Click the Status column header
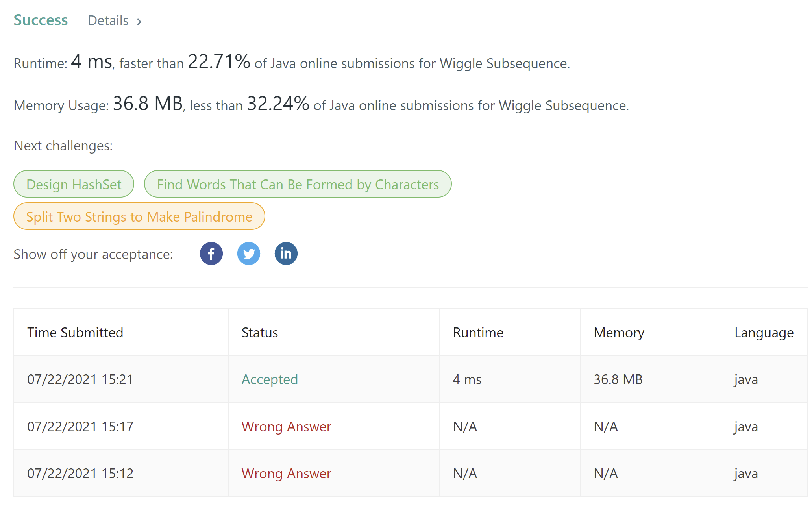The width and height of the screenshot is (812, 505). tap(260, 333)
